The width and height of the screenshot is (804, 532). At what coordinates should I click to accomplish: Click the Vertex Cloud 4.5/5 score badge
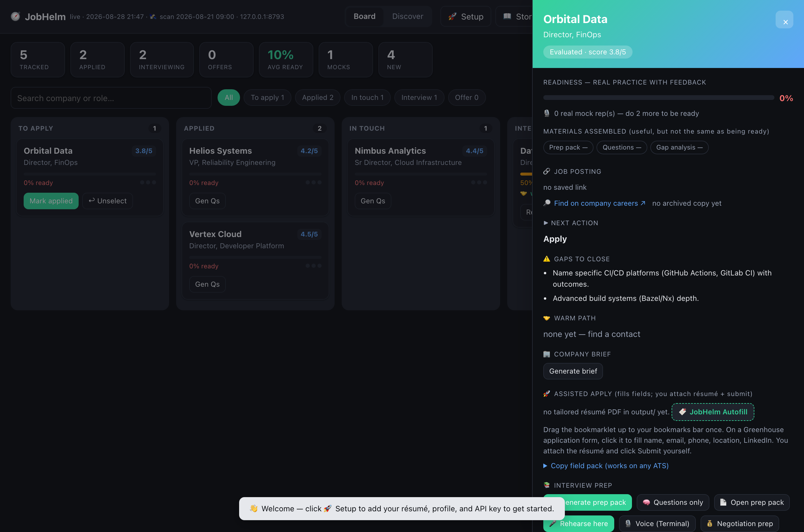pos(309,234)
